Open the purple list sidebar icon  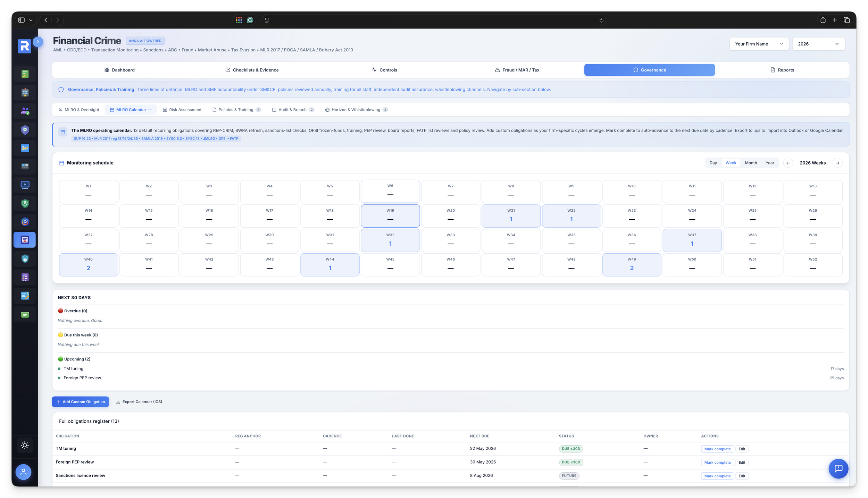[25, 277]
